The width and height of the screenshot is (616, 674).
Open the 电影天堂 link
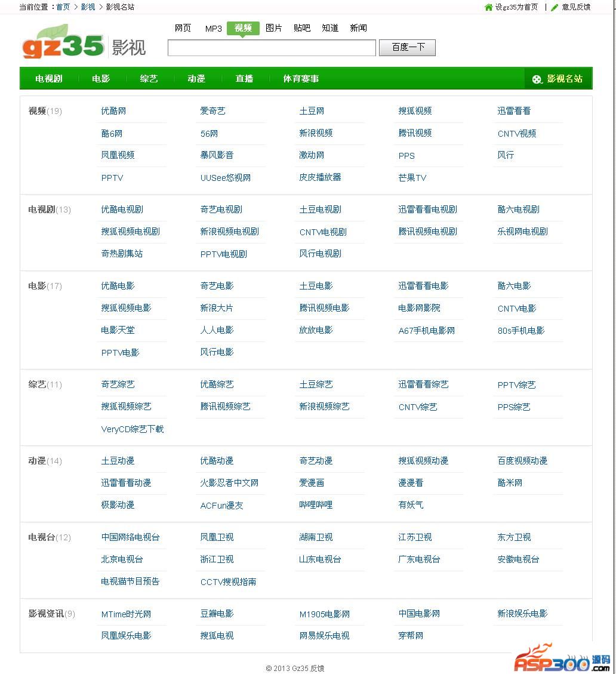point(118,330)
